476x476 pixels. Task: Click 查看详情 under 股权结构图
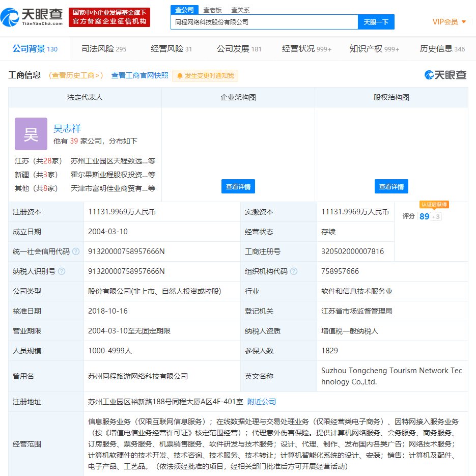(391, 186)
